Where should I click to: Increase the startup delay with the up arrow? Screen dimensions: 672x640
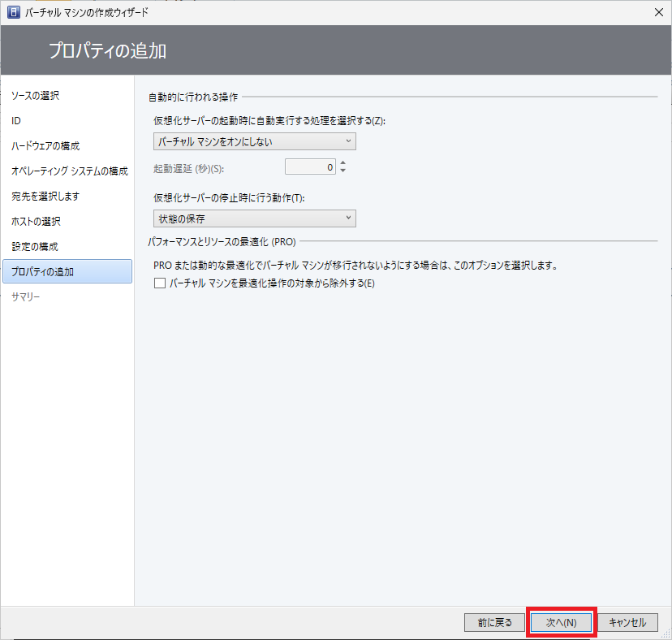pos(342,162)
